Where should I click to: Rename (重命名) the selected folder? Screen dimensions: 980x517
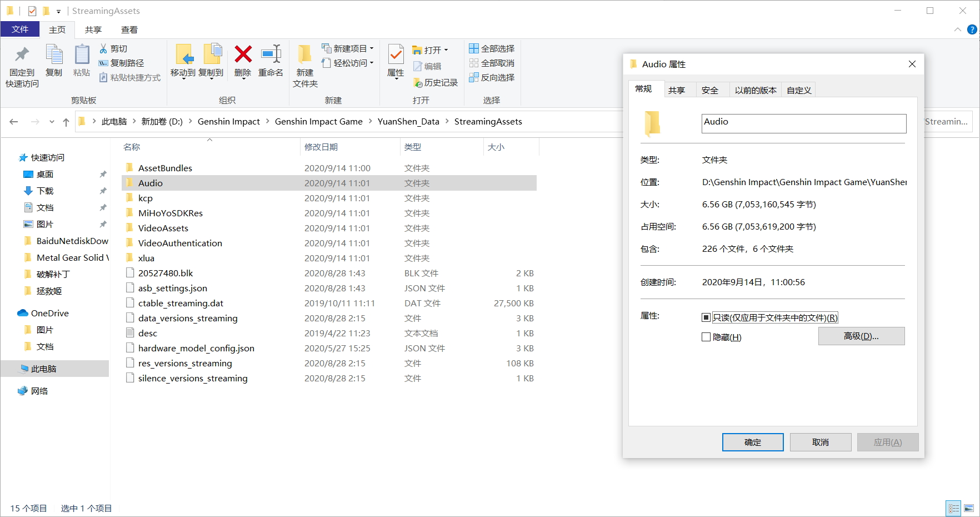click(x=271, y=61)
